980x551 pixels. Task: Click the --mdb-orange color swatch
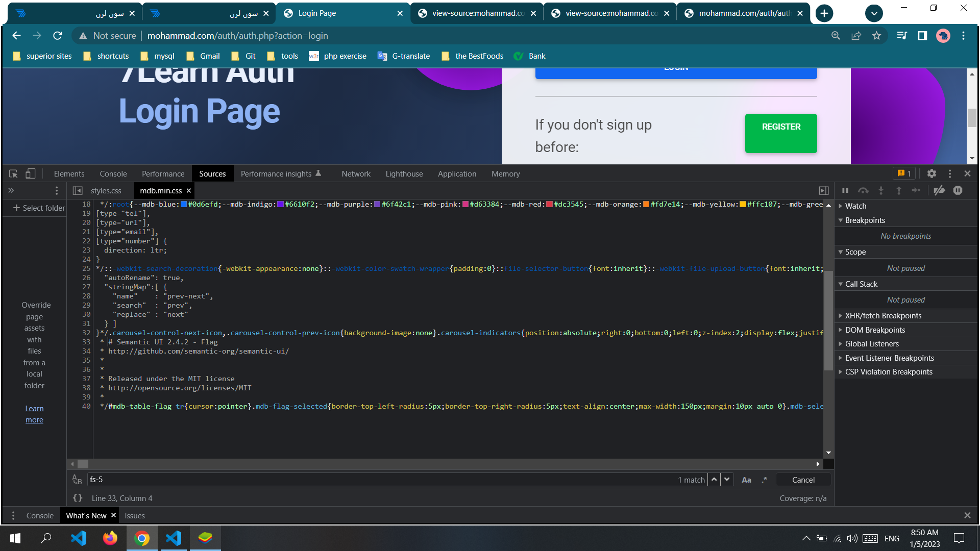(646, 205)
